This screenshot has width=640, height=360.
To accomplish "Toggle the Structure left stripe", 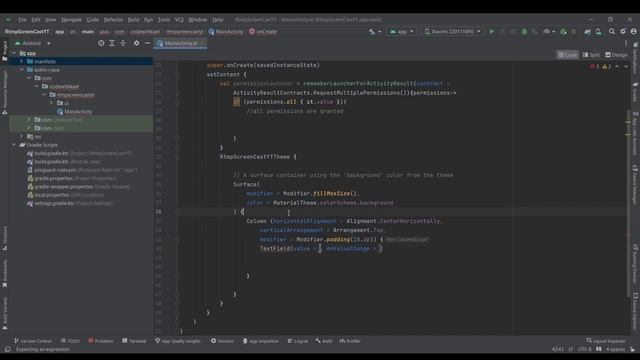I will [x=5, y=238].
